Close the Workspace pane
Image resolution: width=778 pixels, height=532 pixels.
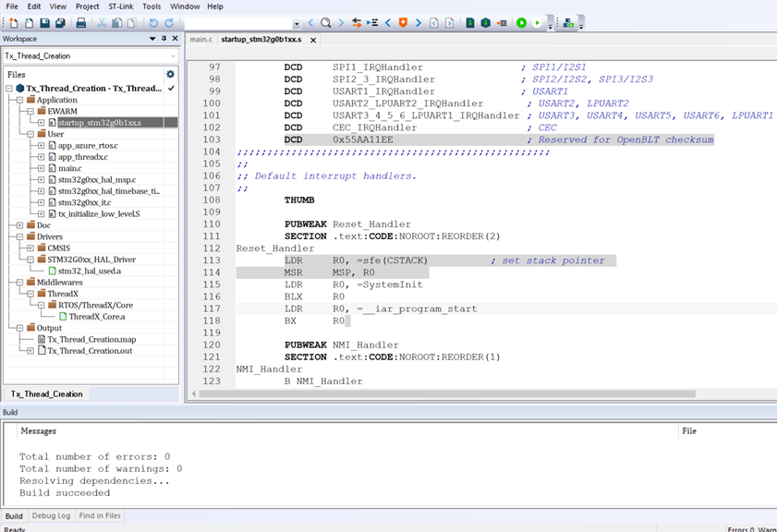click(x=176, y=38)
